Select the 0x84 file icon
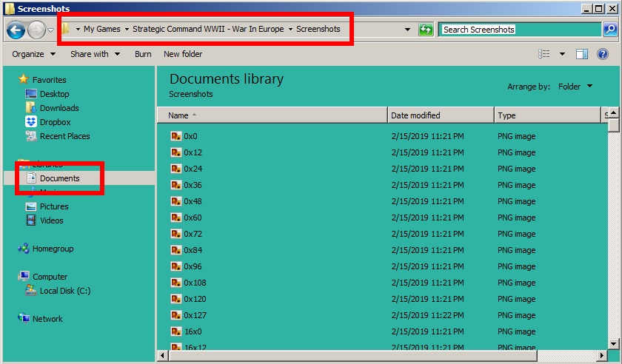This screenshot has height=364, width=622. click(175, 250)
